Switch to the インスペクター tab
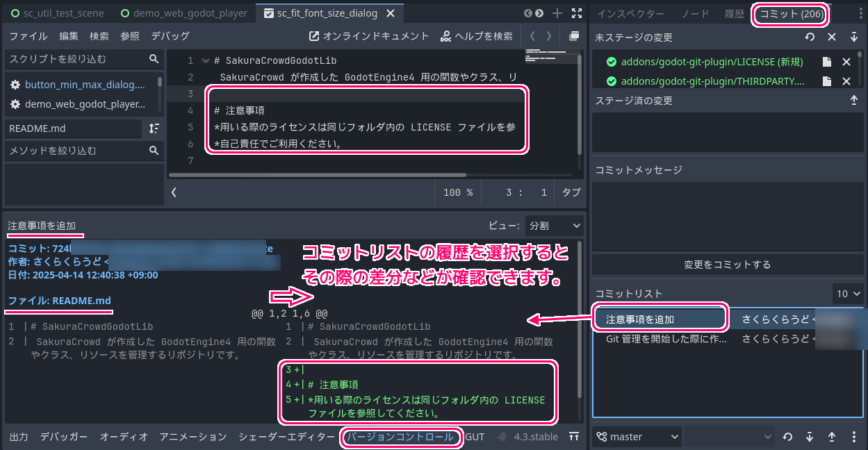 tap(631, 14)
